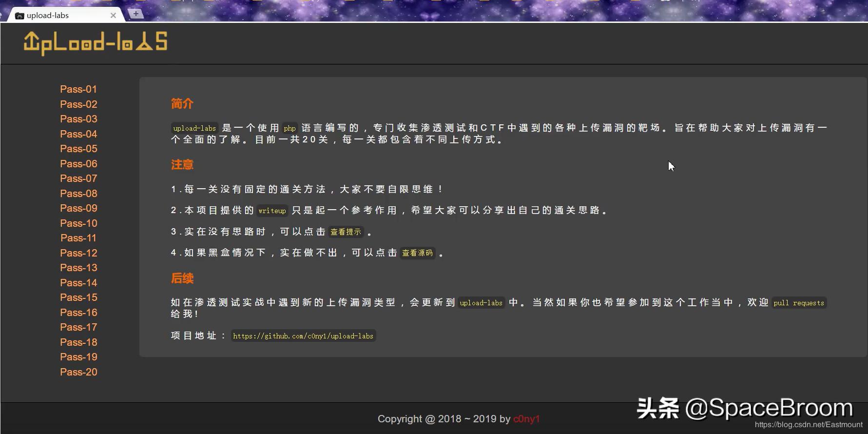The width and height of the screenshot is (868, 434).
Task: Click note 1 about 没有固定的通关方法
Action: click(307, 189)
